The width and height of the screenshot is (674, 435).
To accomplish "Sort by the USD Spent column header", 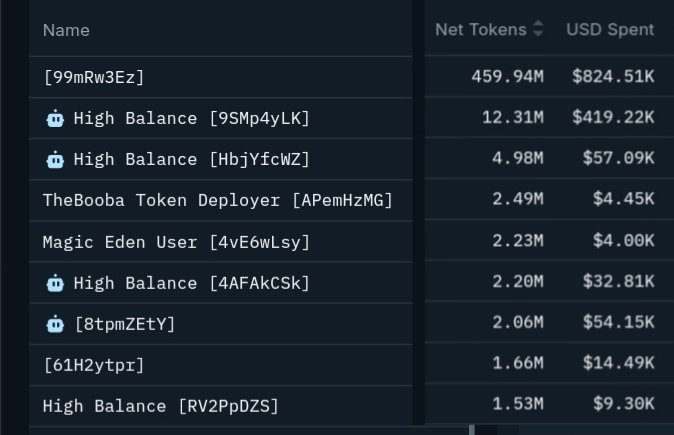I will pos(610,30).
